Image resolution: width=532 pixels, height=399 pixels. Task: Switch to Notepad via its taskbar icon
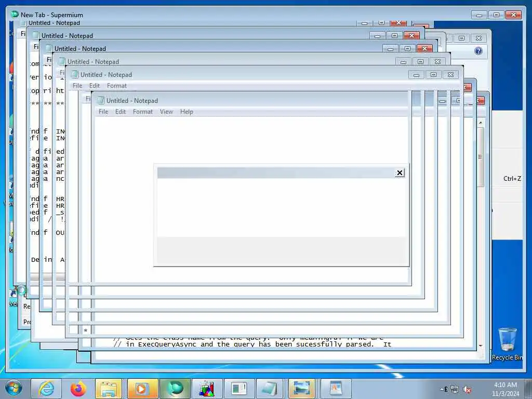pos(270,389)
